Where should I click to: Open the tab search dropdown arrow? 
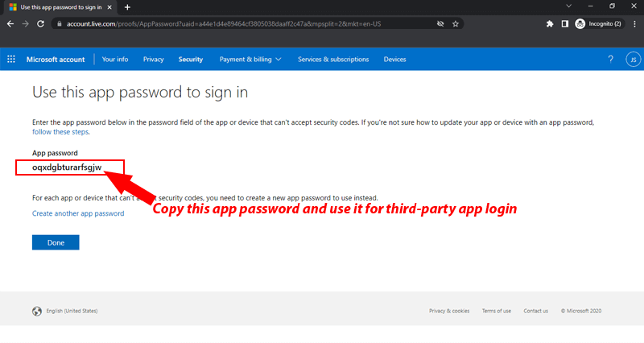pyautogui.click(x=568, y=6)
